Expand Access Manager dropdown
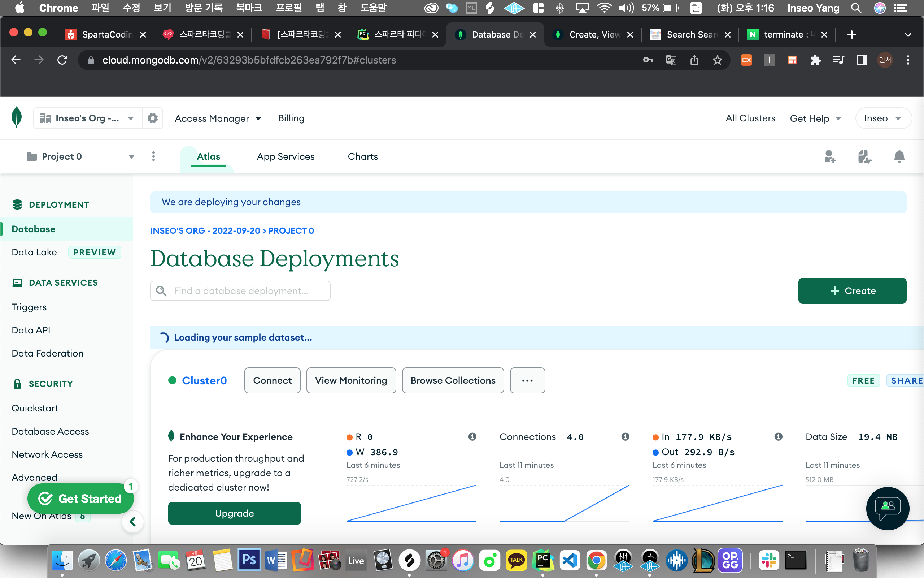This screenshot has width=924, height=578. tap(218, 118)
